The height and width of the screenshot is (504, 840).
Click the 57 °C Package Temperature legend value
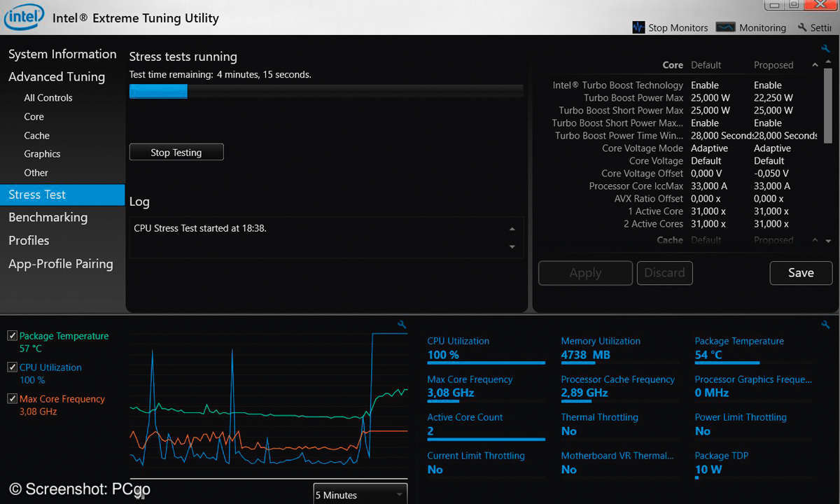click(x=30, y=349)
